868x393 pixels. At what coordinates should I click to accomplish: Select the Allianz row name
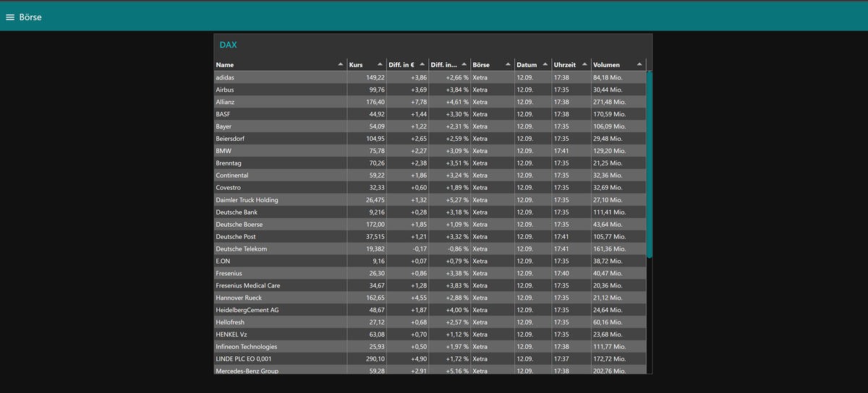(225, 102)
